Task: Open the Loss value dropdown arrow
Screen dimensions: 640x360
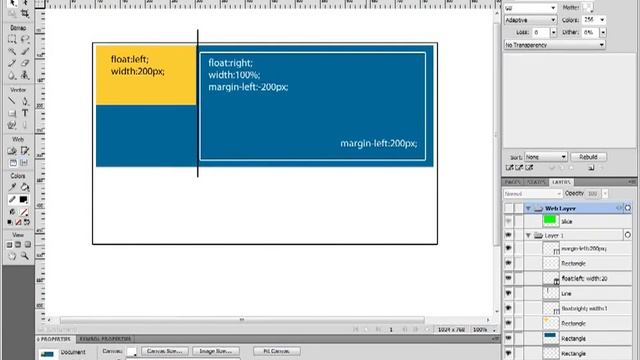Action: [553, 32]
